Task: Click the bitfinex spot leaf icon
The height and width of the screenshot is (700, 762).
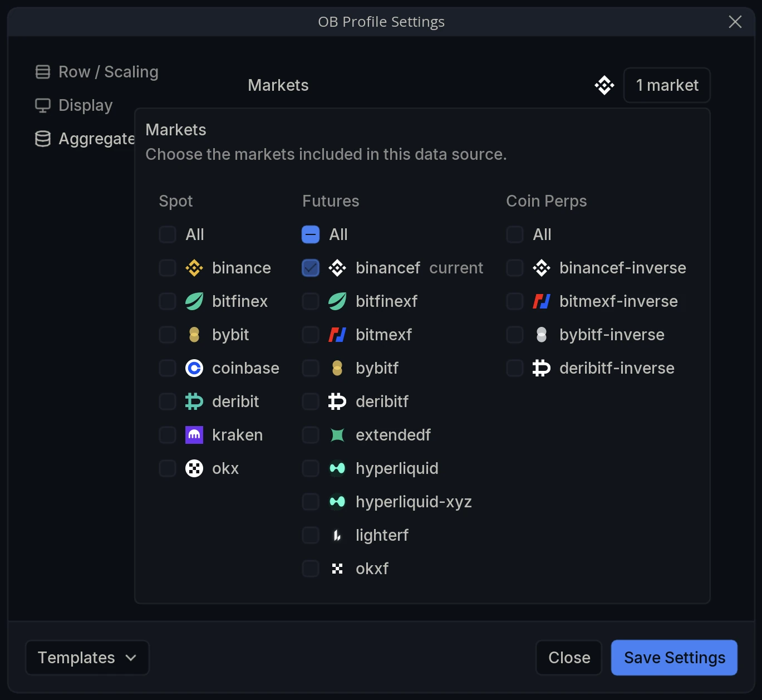Action: [x=194, y=301]
